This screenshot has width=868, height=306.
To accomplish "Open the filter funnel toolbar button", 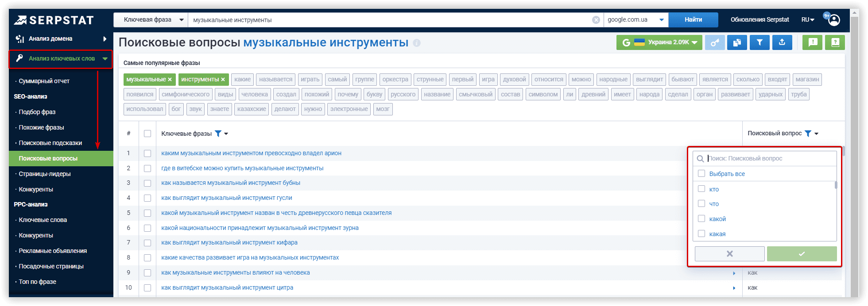I will tap(759, 42).
